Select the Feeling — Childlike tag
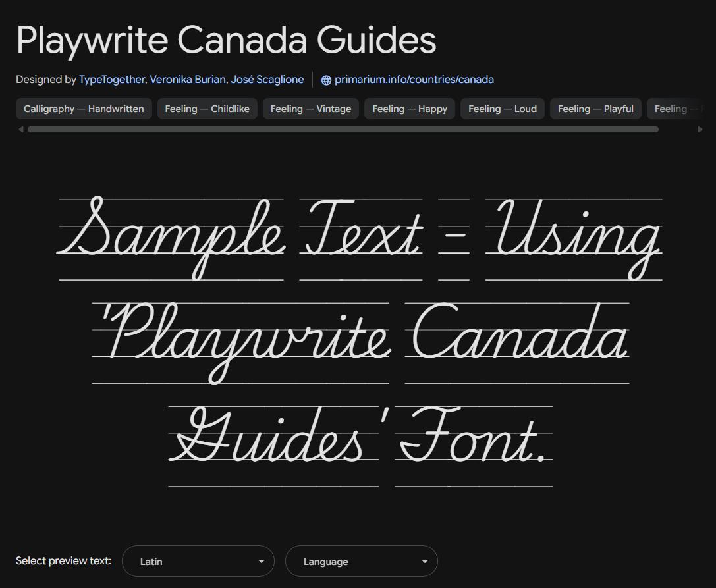 (x=207, y=109)
